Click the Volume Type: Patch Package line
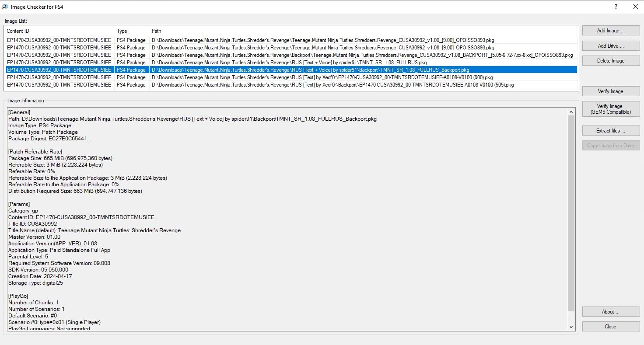 (x=43, y=132)
